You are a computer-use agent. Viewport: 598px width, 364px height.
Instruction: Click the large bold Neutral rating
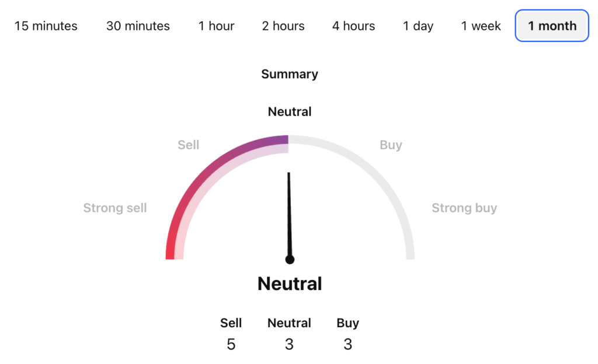290,284
